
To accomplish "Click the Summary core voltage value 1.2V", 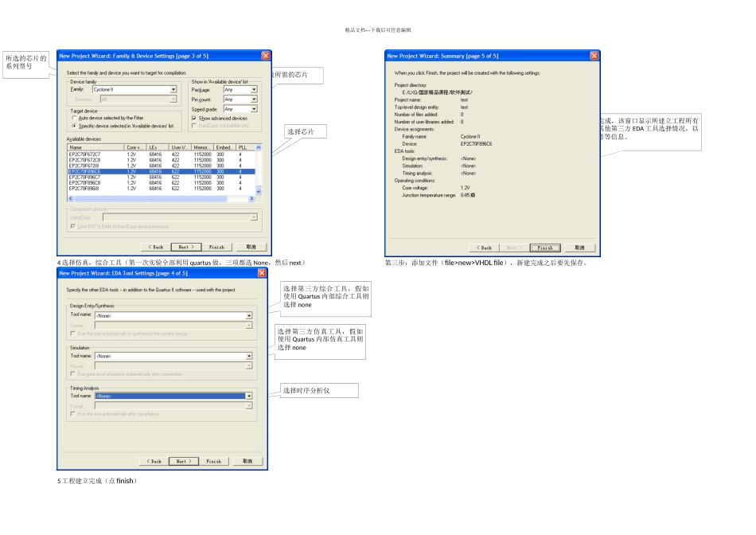I will [x=465, y=188].
